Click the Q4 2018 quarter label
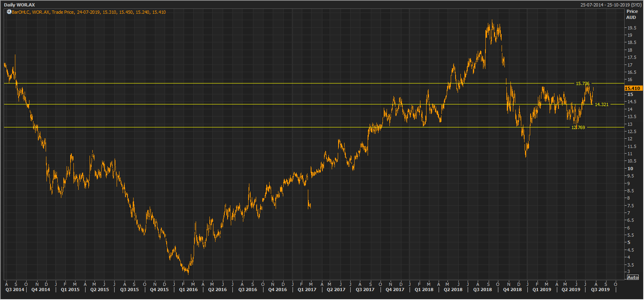 pos(512,290)
